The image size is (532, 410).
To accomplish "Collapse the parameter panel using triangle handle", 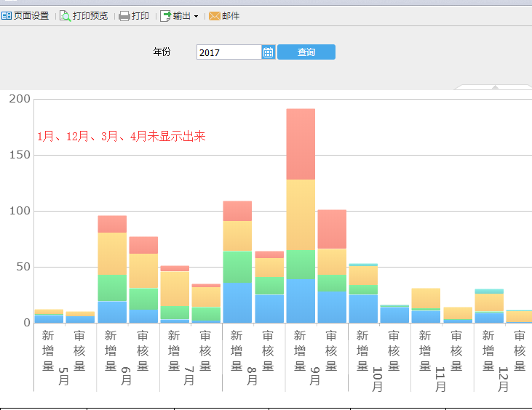I will point(495,87).
